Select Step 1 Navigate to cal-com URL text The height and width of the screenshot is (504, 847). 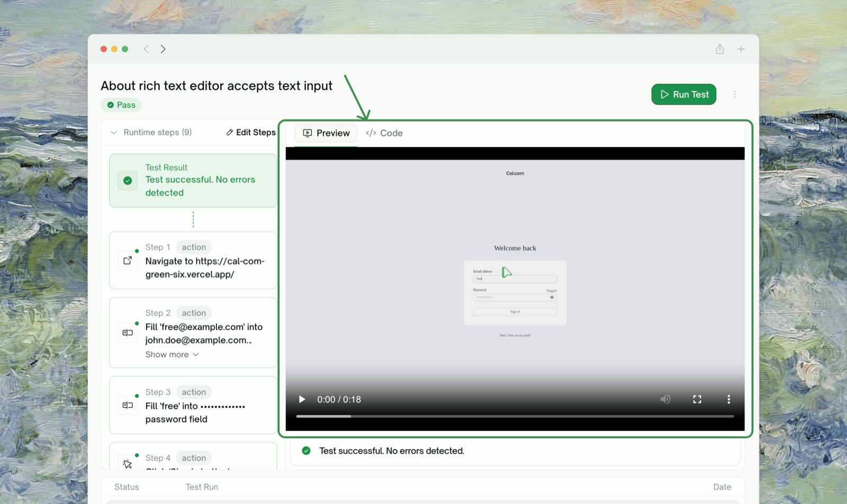pyautogui.click(x=205, y=267)
